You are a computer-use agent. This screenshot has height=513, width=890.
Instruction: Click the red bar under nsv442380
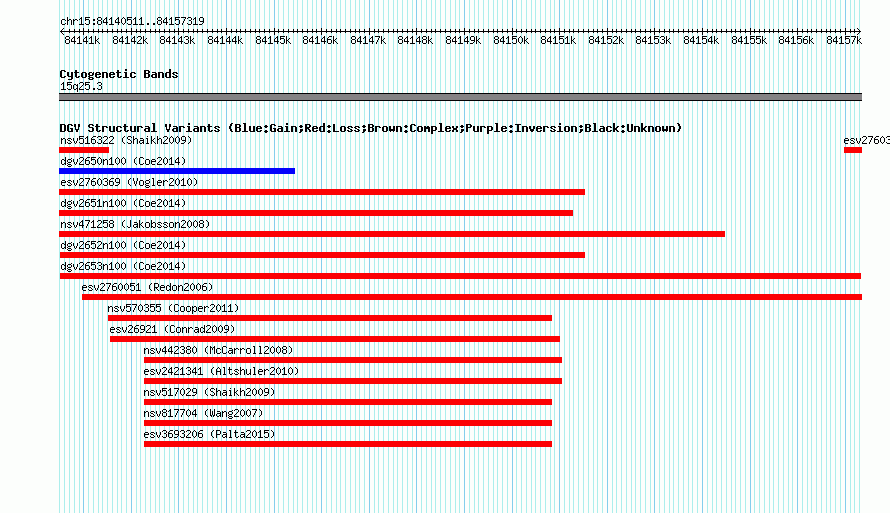pos(353,360)
